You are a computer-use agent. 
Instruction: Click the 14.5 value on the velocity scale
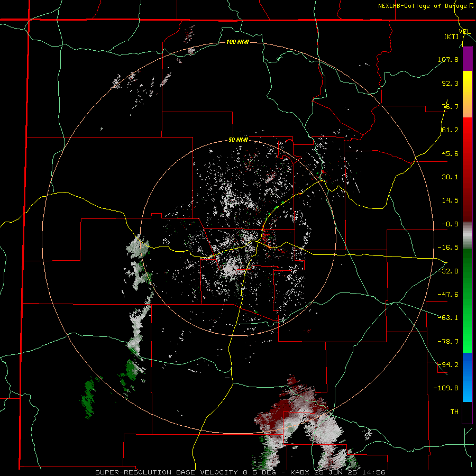[450, 200]
